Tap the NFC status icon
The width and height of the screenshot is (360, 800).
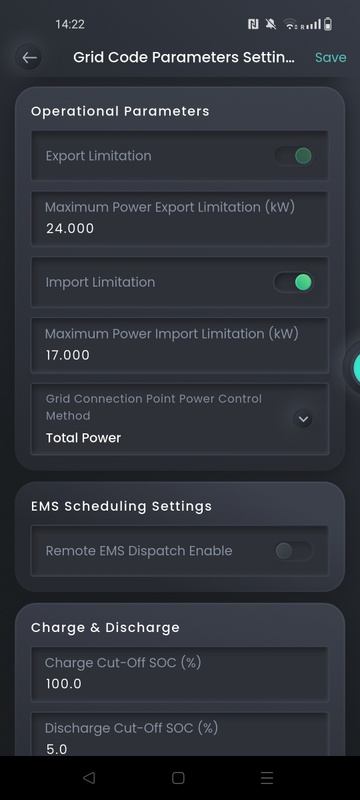click(x=253, y=24)
